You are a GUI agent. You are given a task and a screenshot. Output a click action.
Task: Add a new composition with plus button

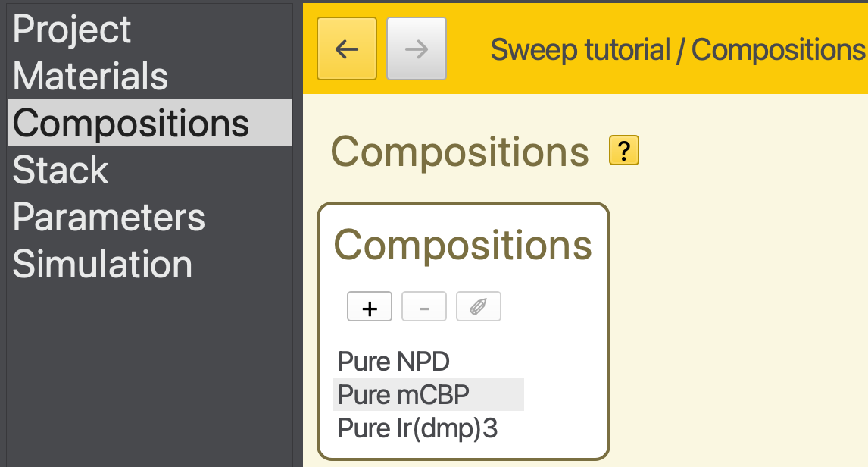370,307
